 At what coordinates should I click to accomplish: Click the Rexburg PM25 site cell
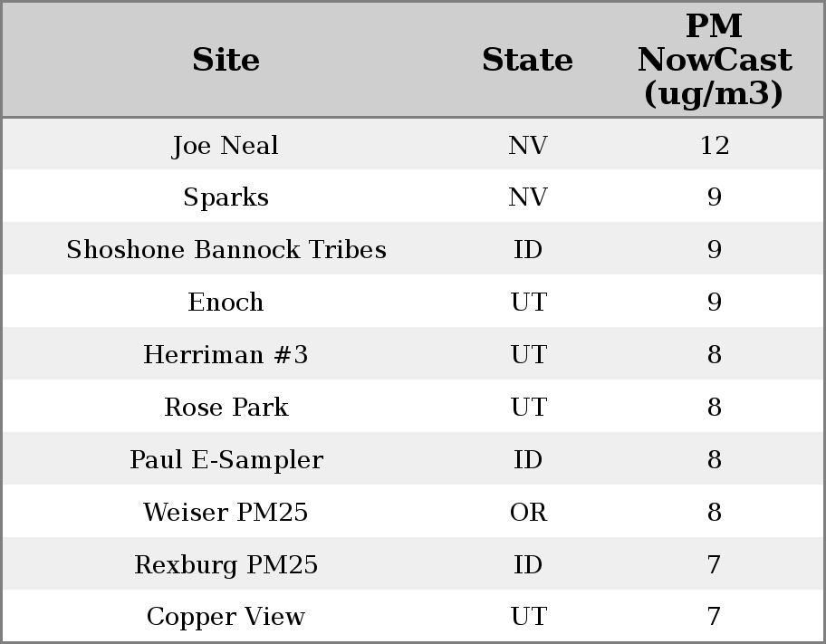226,565
